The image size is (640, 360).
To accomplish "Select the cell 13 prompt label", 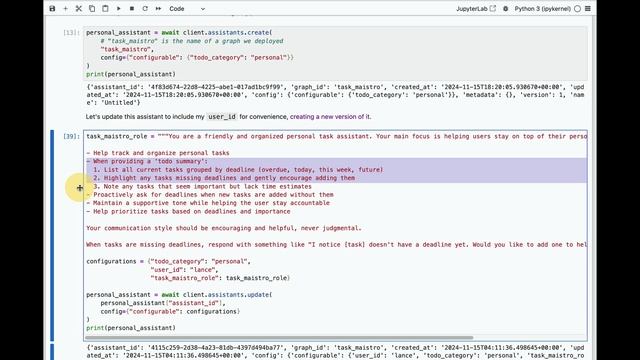I will coord(71,33).
